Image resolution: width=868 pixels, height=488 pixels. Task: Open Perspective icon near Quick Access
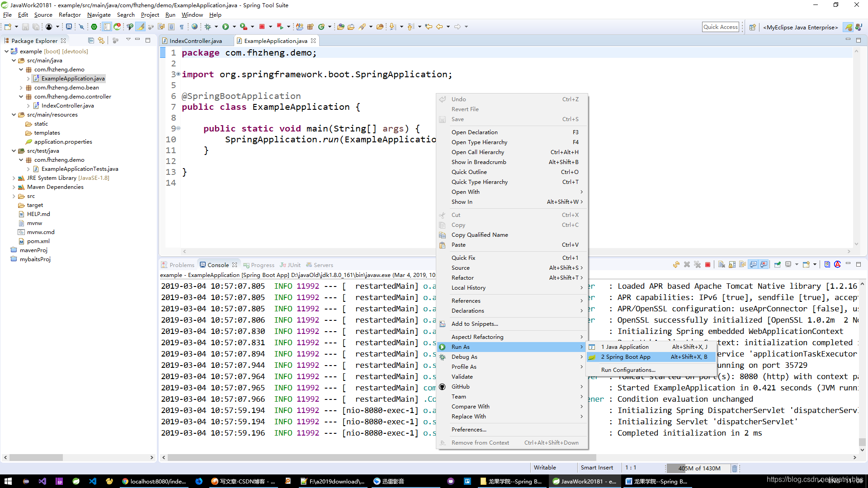[x=753, y=27]
